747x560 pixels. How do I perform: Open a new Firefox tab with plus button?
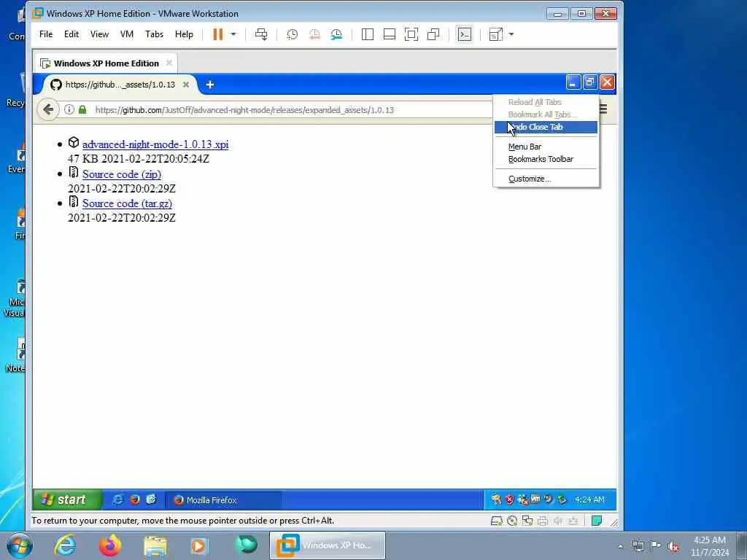click(x=209, y=85)
